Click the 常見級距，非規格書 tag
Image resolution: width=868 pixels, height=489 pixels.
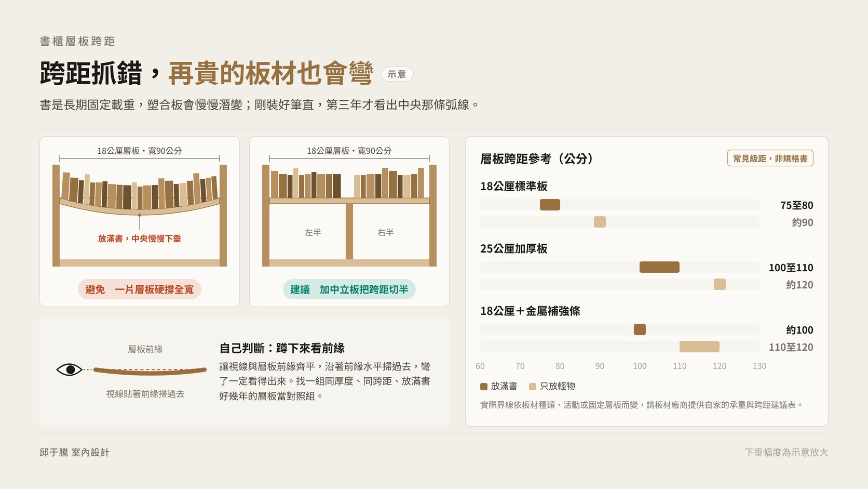[770, 158]
